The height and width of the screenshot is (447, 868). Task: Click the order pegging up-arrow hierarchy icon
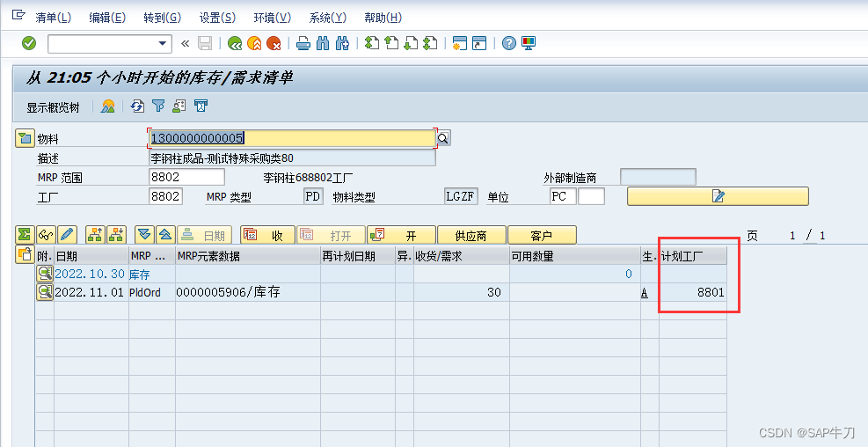pos(95,235)
